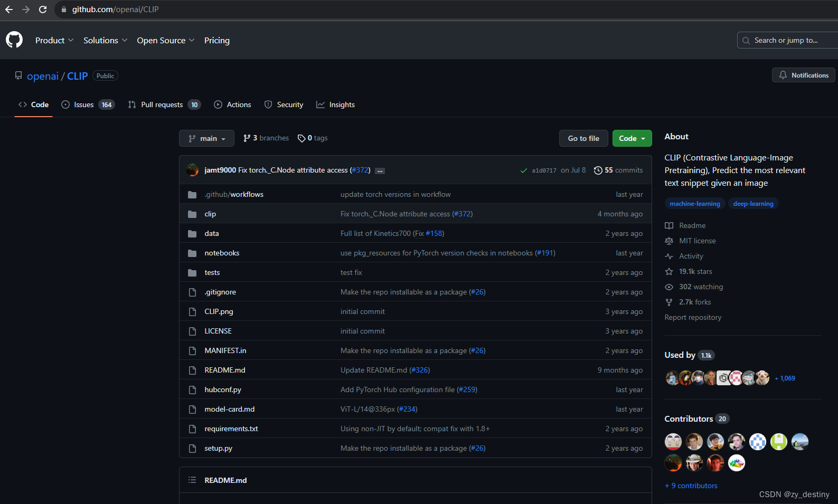Open the hubconf.py file

(223, 389)
